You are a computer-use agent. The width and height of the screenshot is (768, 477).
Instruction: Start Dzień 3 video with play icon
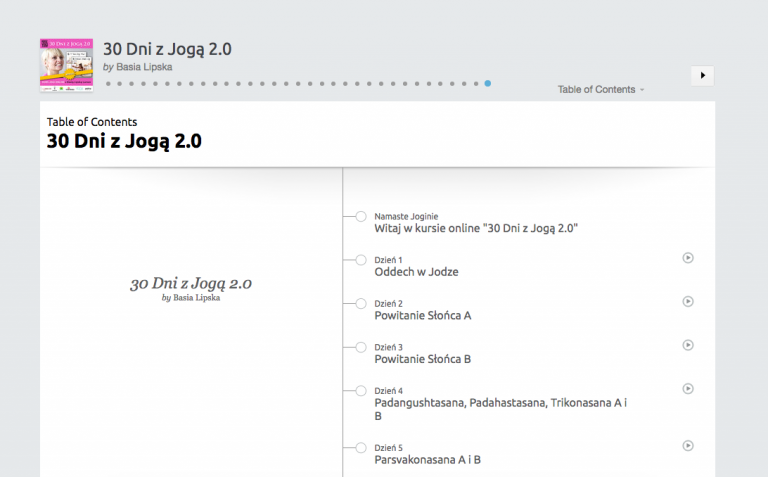[688, 345]
